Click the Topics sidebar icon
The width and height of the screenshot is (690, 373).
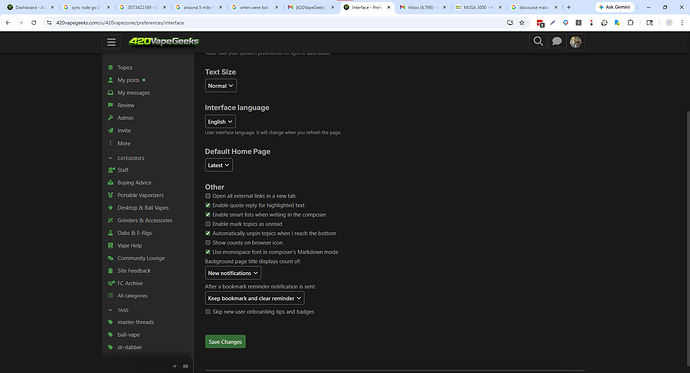point(110,67)
